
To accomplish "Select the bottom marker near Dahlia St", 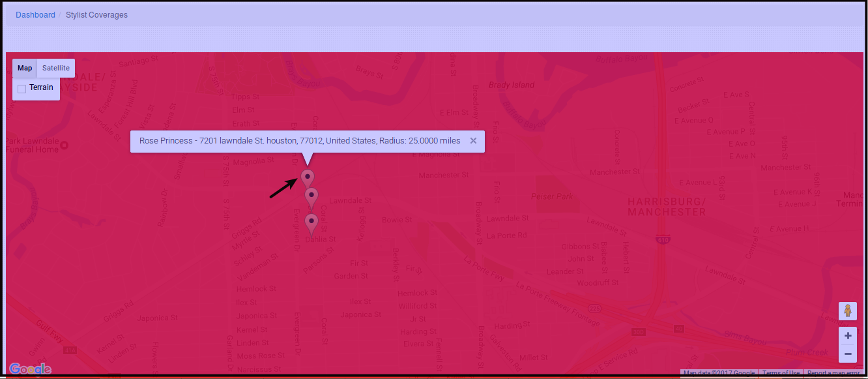I will [311, 224].
